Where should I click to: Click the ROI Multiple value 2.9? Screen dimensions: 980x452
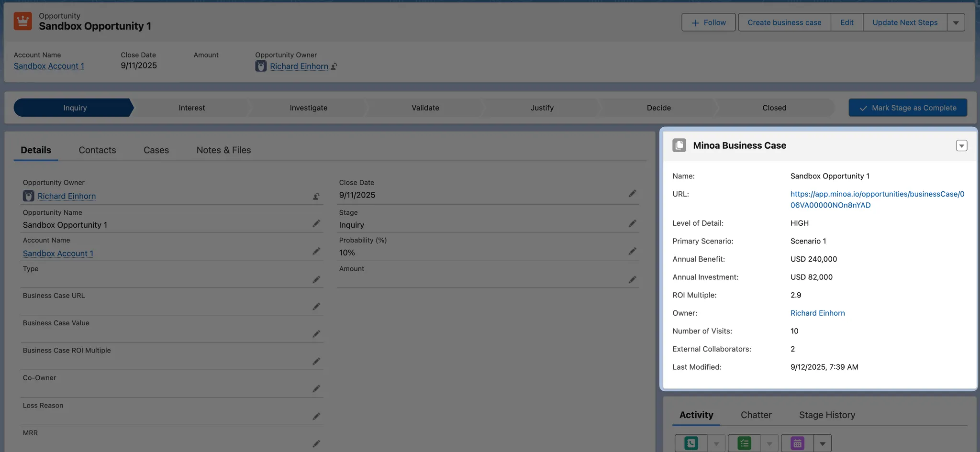tap(796, 295)
